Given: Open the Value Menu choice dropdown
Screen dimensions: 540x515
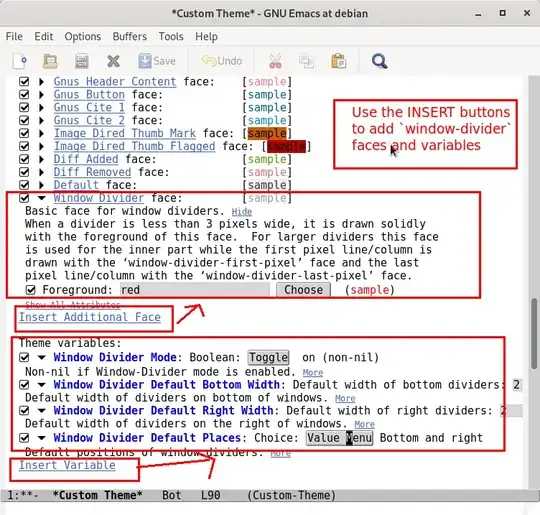Looking at the screenshot, I should [x=340, y=438].
